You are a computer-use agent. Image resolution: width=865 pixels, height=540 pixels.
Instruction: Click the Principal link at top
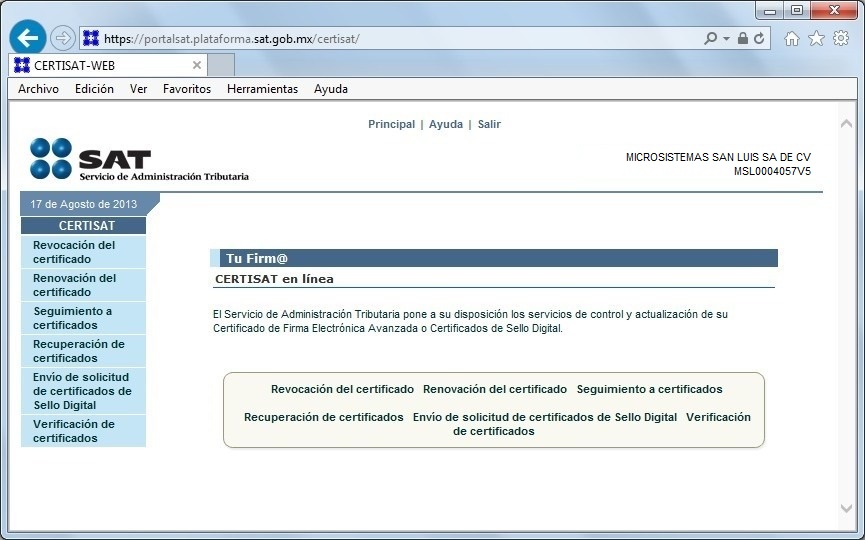click(x=391, y=124)
